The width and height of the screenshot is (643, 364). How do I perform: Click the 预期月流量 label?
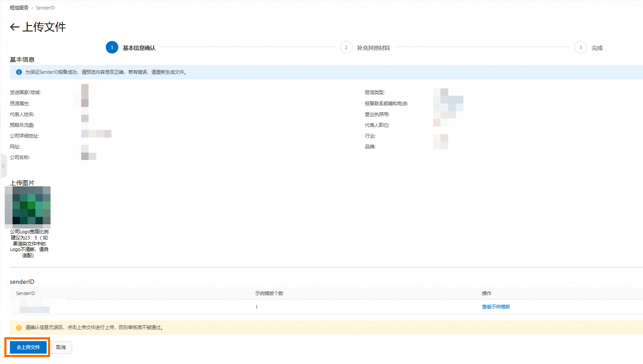(x=22, y=125)
